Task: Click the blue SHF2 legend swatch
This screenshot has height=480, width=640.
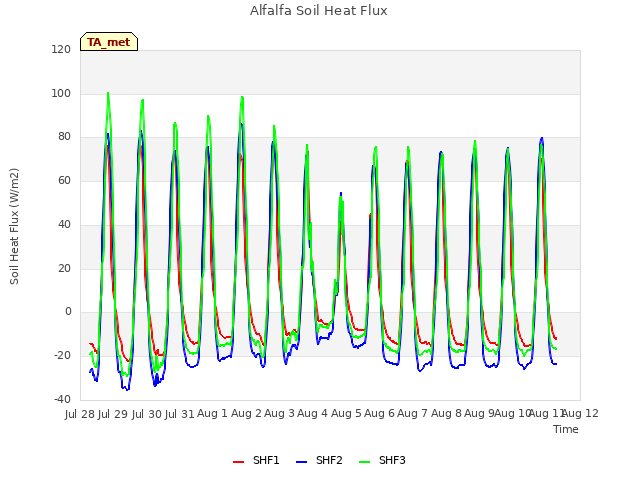Action: 301,462
